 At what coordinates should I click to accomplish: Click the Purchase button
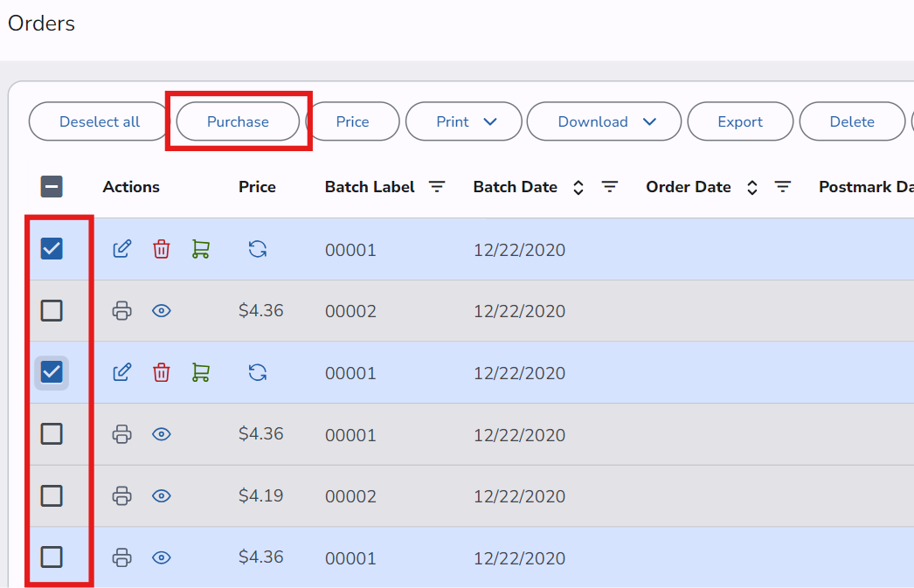click(238, 122)
